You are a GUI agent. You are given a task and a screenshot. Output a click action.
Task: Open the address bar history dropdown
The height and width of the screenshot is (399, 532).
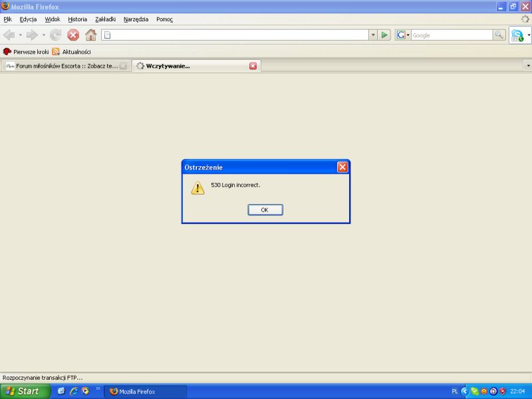[x=372, y=35]
